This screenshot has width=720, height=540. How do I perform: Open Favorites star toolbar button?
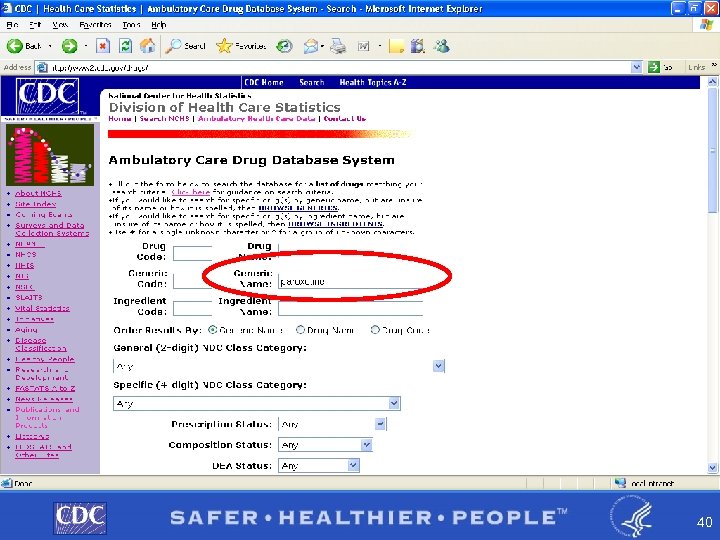tap(241, 46)
